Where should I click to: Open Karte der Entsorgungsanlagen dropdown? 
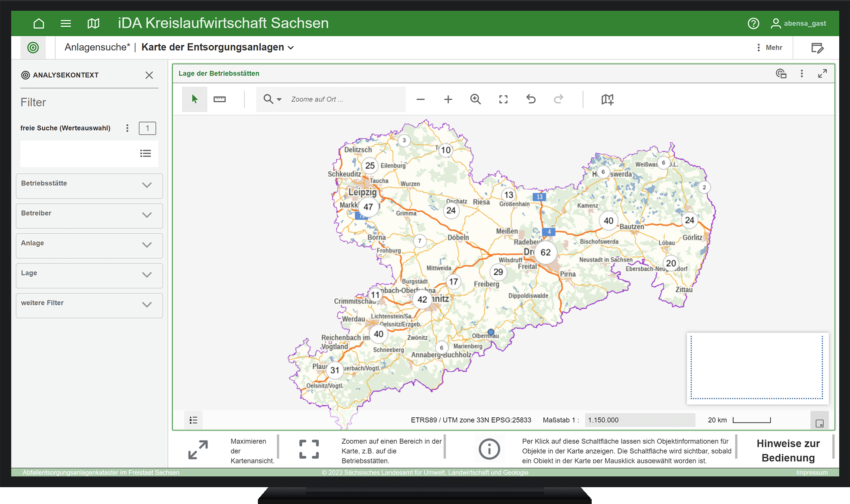pos(291,47)
